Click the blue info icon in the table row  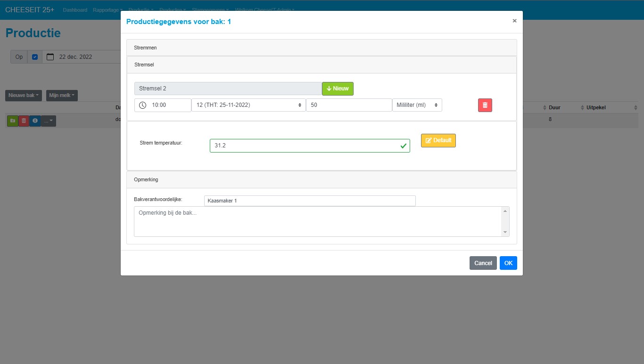35,121
